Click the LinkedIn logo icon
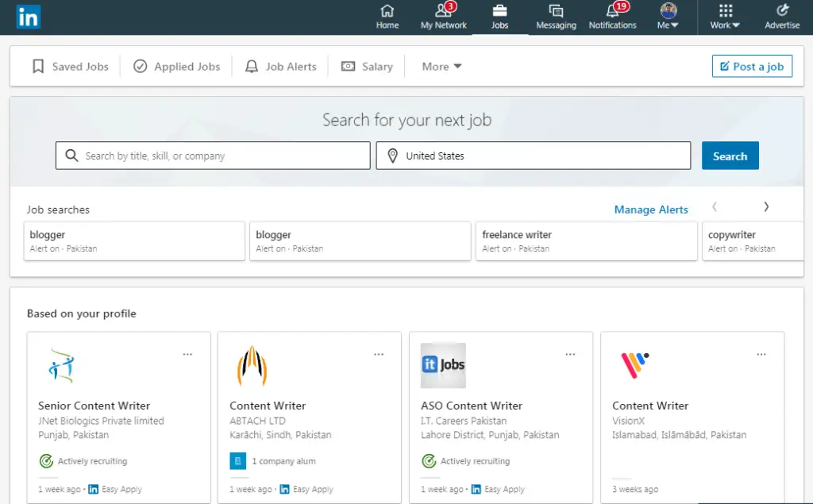This screenshot has width=813, height=504. pyautogui.click(x=28, y=17)
